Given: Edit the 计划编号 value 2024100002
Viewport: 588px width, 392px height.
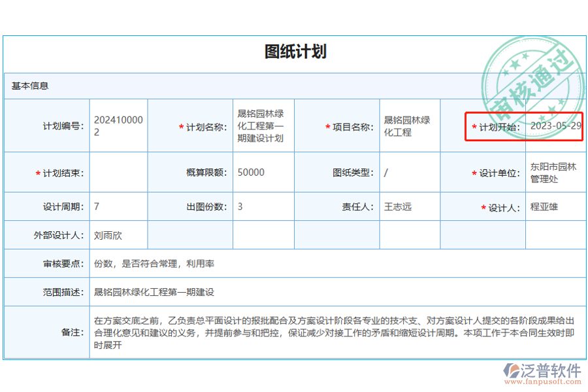Looking at the screenshot, I should coord(118,125).
